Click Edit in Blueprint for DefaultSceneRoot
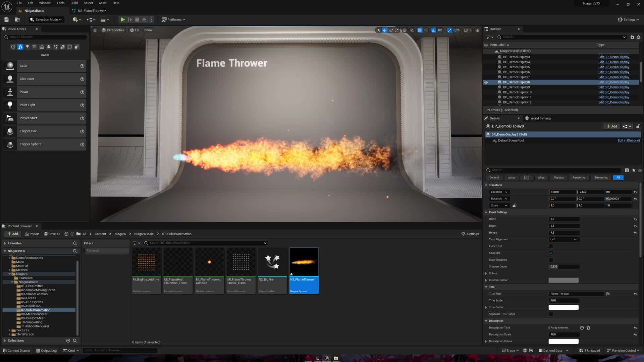Image resolution: width=644 pixels, height=362 pixels. pos(629,140)
